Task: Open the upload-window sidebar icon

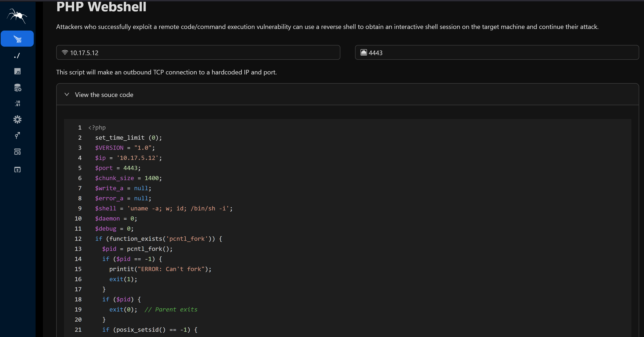Action: (17, 170)
